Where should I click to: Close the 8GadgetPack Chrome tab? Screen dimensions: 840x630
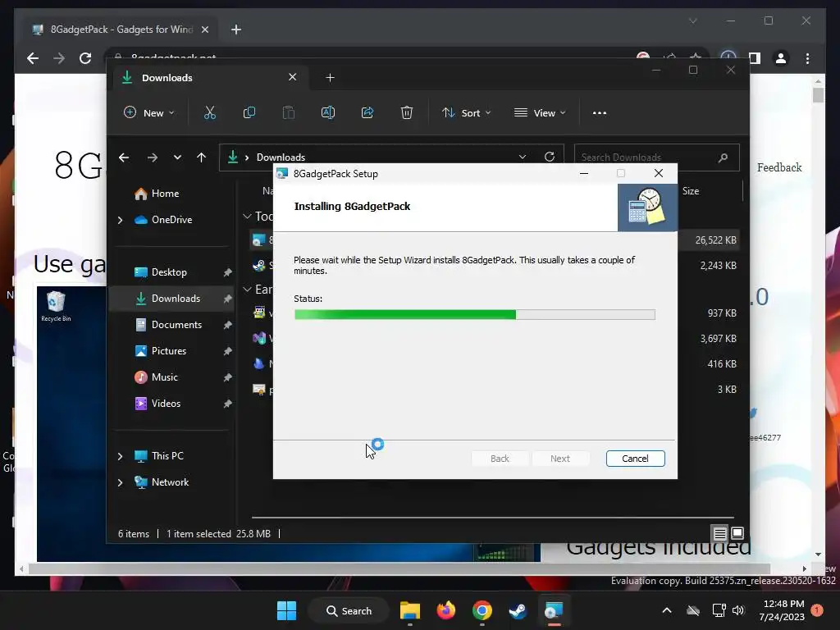click(204, 30)
